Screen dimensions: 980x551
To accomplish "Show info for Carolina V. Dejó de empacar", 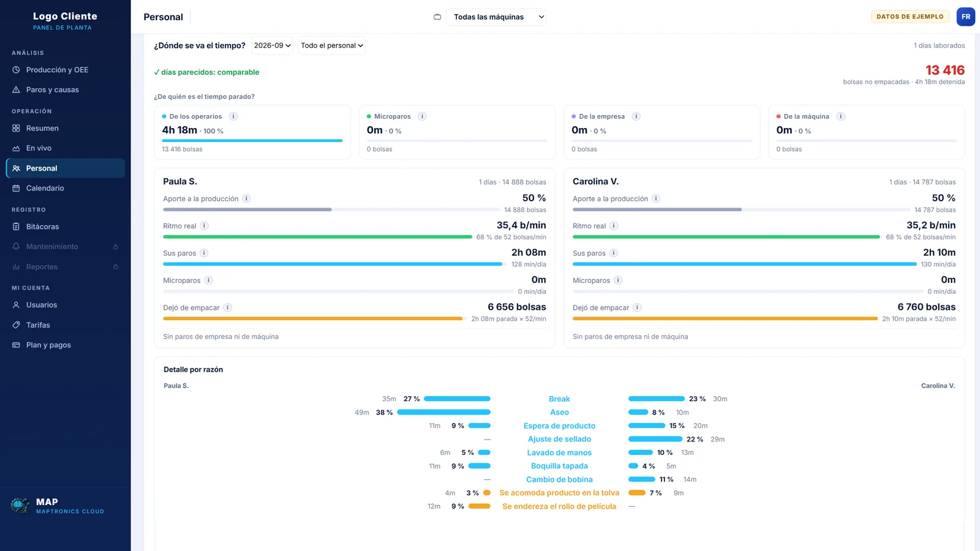I will (x=637, y=307).
